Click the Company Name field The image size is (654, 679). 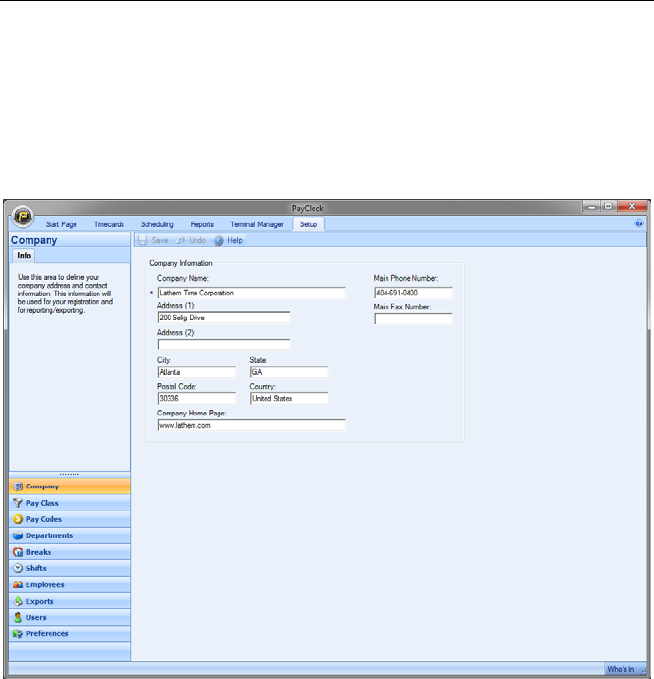pos(252,293)
